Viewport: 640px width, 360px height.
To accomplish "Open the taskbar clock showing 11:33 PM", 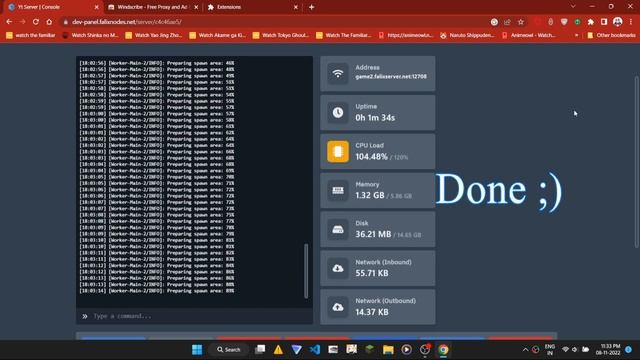I will (x=607, y=349).
